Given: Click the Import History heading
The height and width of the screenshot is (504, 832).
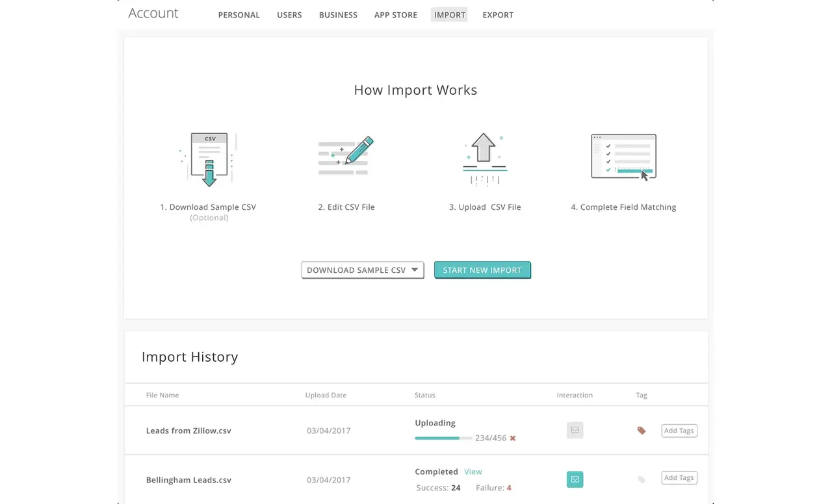Looking at the screenshot, I should click(x=190, y=357).
